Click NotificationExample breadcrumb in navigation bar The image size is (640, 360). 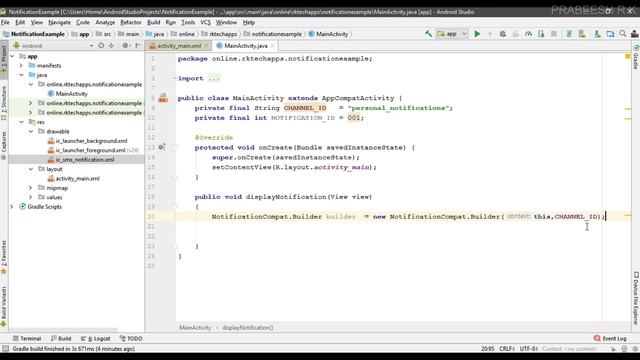pos(34,34)
